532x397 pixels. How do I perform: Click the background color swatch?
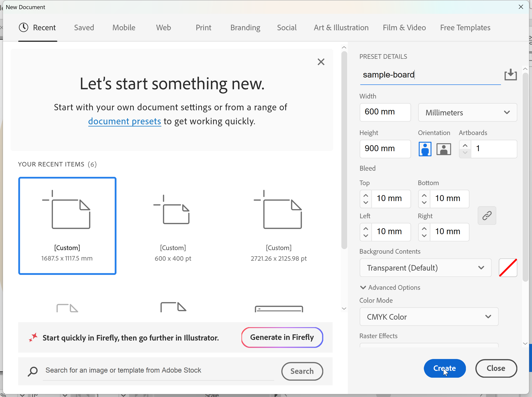pyautogui.click(x=508, y=267)
